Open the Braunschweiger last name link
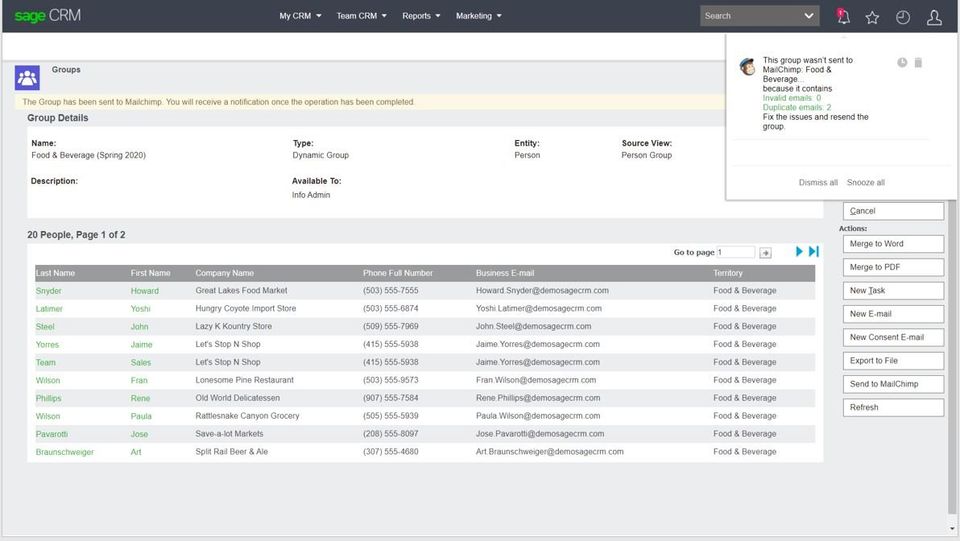 pos(65,452)
